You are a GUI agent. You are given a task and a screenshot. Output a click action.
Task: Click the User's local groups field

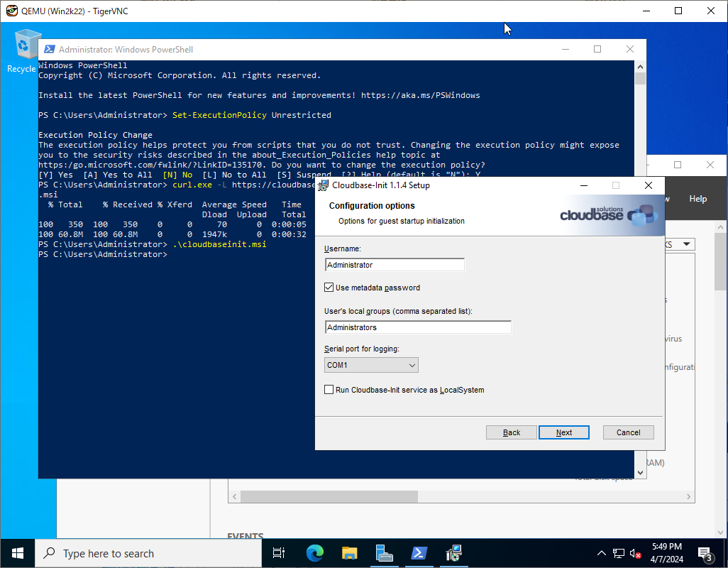tap(418, 327)
